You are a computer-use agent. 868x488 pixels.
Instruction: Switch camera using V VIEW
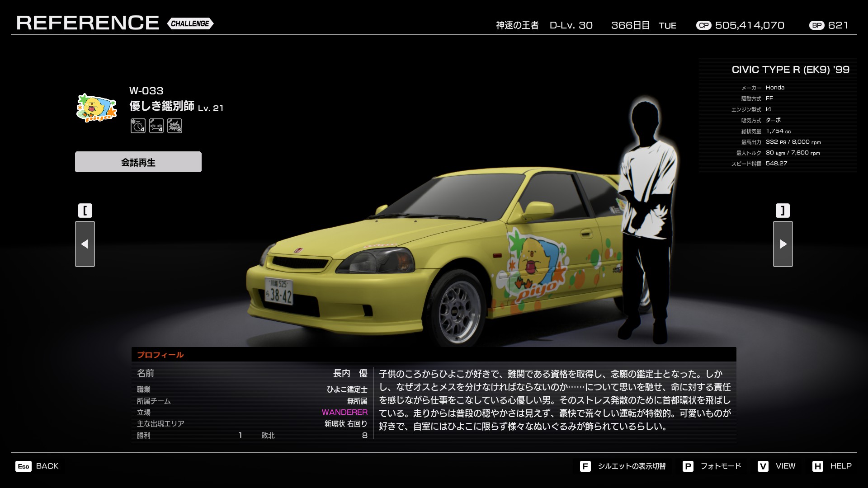(x=763, y=466)
